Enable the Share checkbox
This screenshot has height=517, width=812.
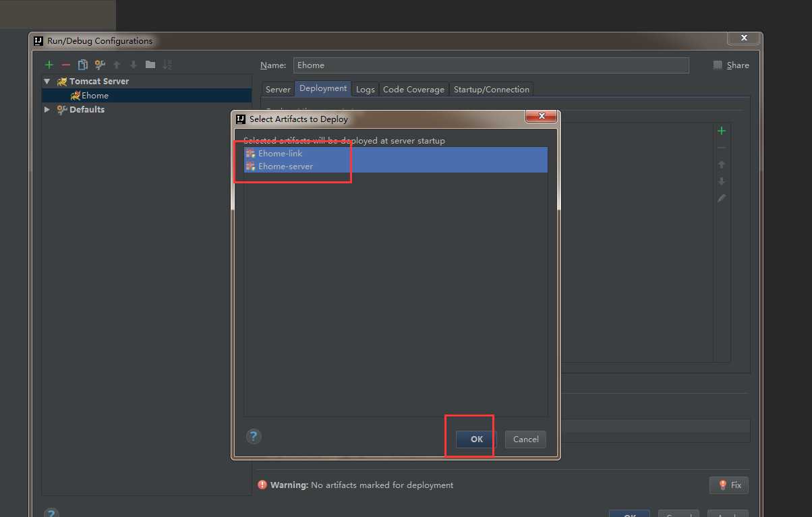click(x=718, y=65)
